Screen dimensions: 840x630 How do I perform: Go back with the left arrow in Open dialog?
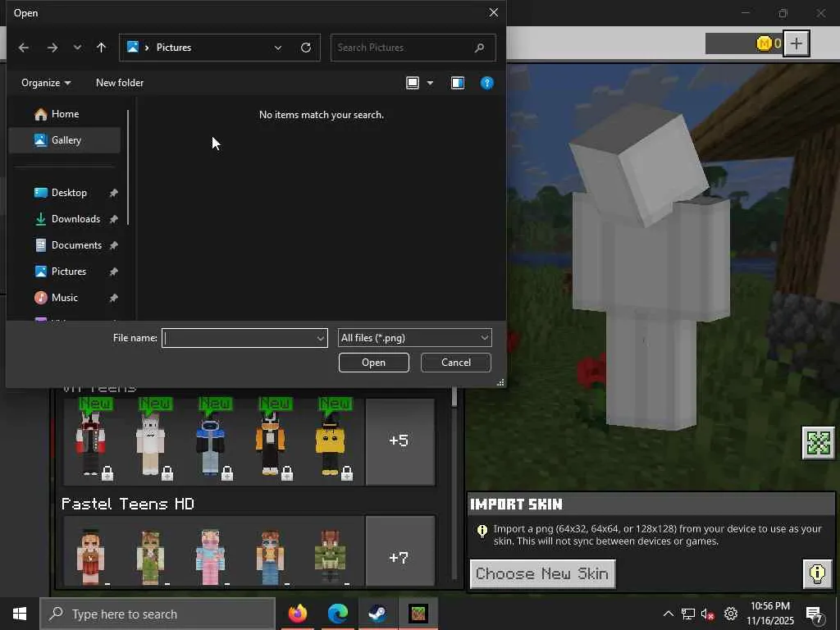[x=24, y=48]
